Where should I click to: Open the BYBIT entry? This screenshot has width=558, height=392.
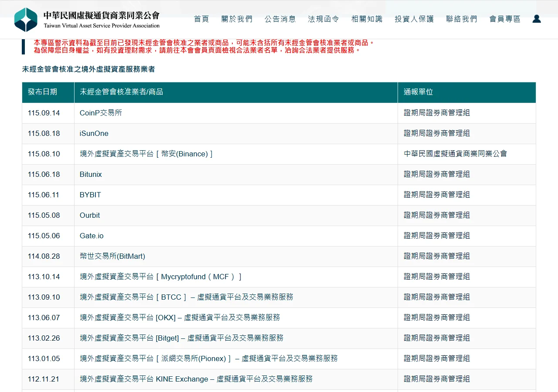point(90,195)
